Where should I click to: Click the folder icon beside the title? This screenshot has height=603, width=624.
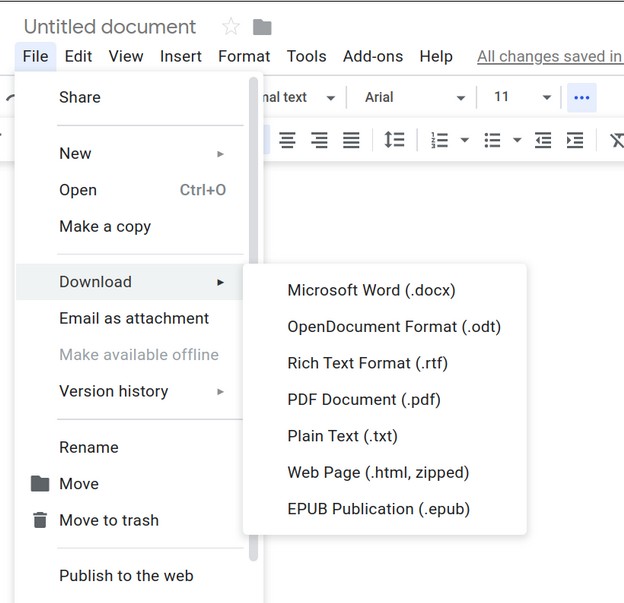(262, 27)
